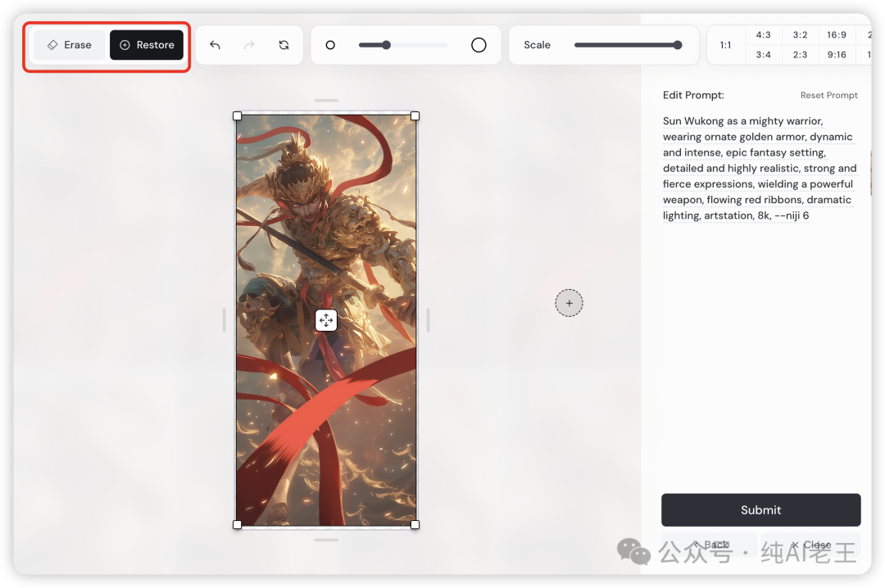
Task: Choose the 3:4 aspect ratio
Action: tap(763, 55)
